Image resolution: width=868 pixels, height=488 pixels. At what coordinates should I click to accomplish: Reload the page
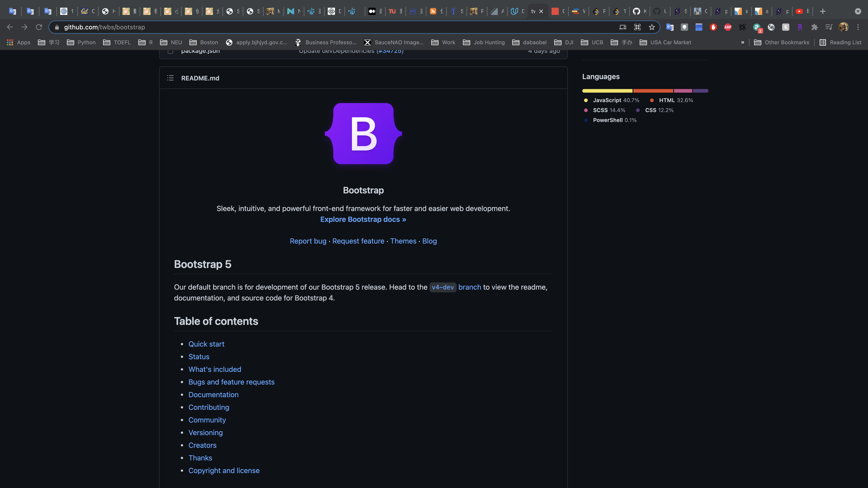(x=39, y=27)
